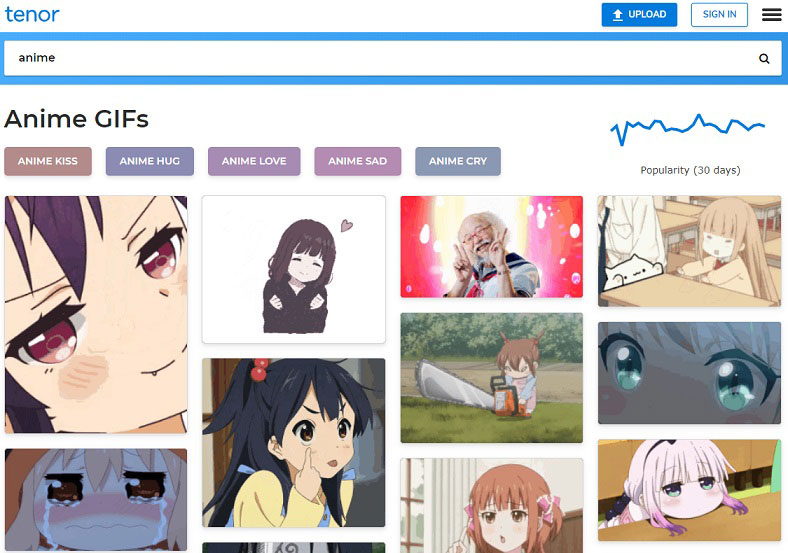Viewport: 788px width, 553px height.
Task: Focus the search field containing anime
Action: pyautogui.click(x=392, y=58)
